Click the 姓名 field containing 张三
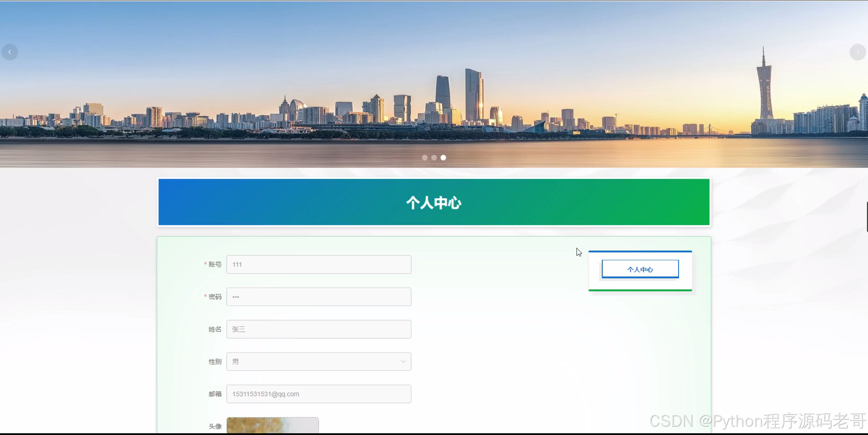This screenshot has height=435, width=868. click(x=318, y=329)
